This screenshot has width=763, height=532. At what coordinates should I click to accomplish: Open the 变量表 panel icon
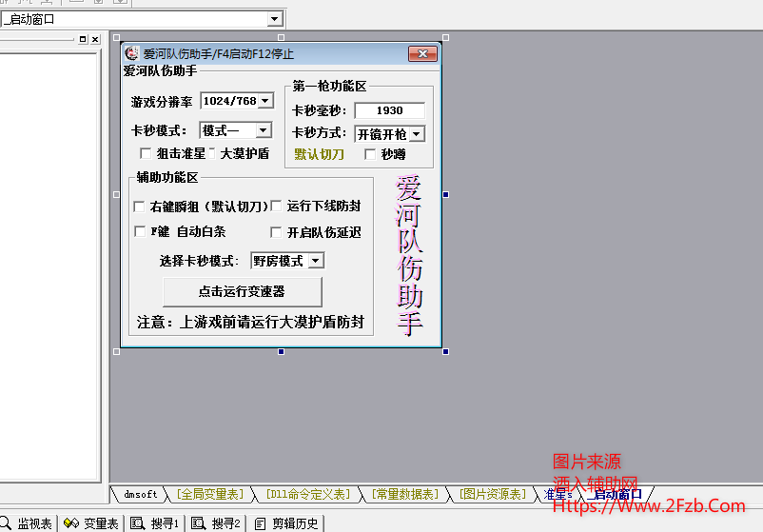coord(70,523)
